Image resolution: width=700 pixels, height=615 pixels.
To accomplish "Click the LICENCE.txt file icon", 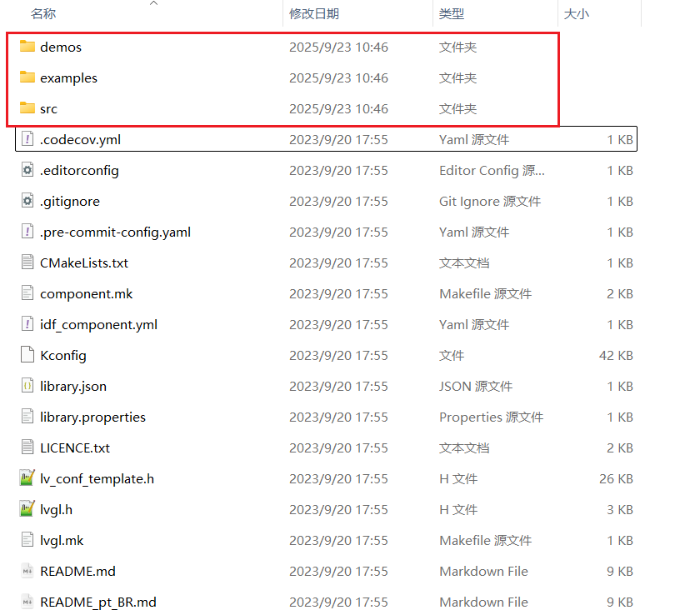I will coord(27,447).
